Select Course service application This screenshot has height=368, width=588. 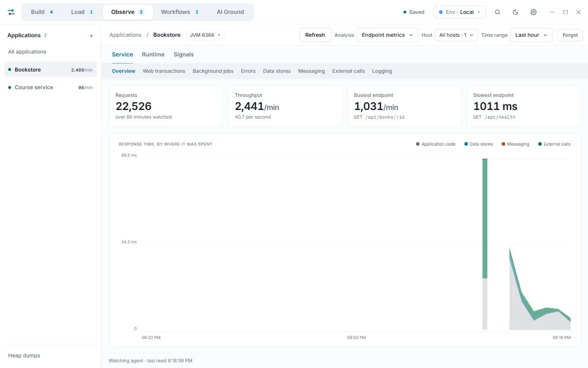pos(51,87)
